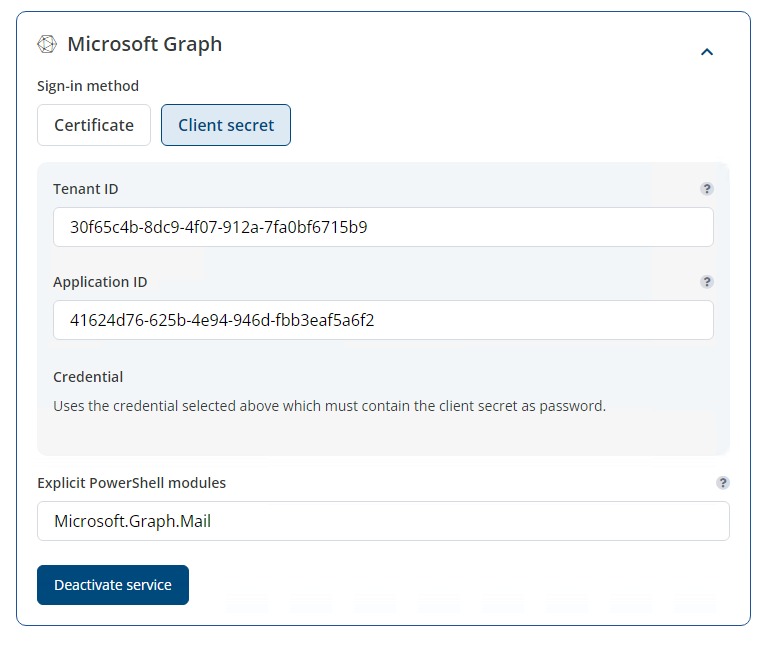Image resolution: width=764 pixels, height=647 pixels.
Task: Click the Explicit PowerShell modules label
Action: [x=132, y=483]
